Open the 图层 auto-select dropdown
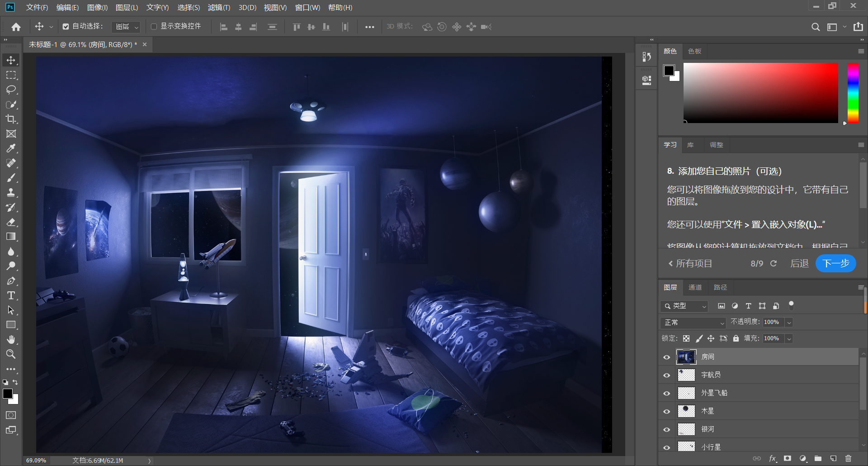This screenshot has width=868, height=466. click(x=126, y=27)
